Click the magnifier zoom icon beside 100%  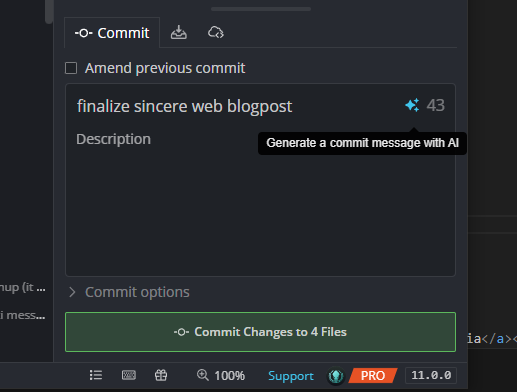coord(202,375)
